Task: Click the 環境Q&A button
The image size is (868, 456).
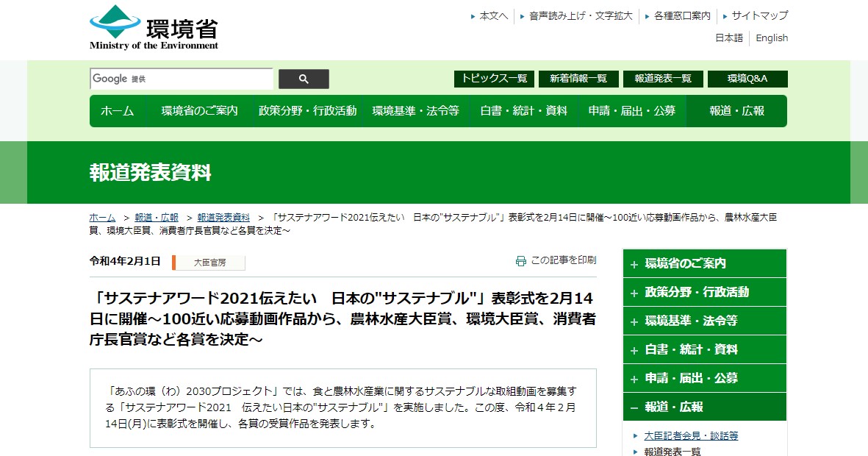Action: point(746,78)
